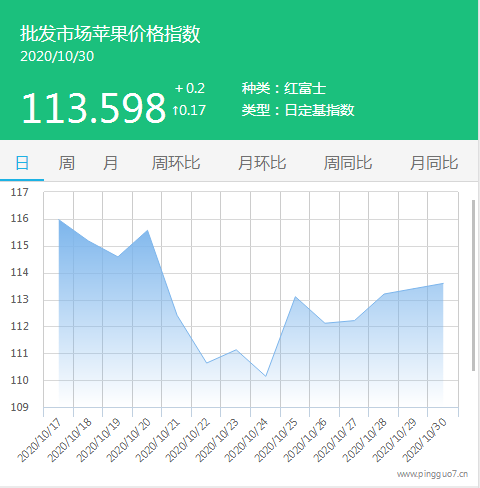Viewport: 480px width, 488px height.
Task: Open the 月同比 tab
Action: (x=434, y=163)
